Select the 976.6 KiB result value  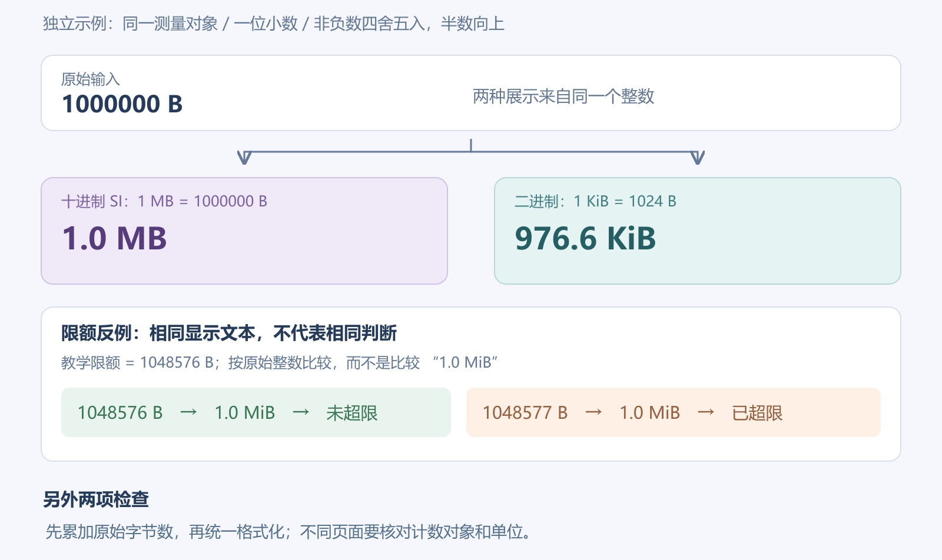pyautogui.click(x=585, y=238)
